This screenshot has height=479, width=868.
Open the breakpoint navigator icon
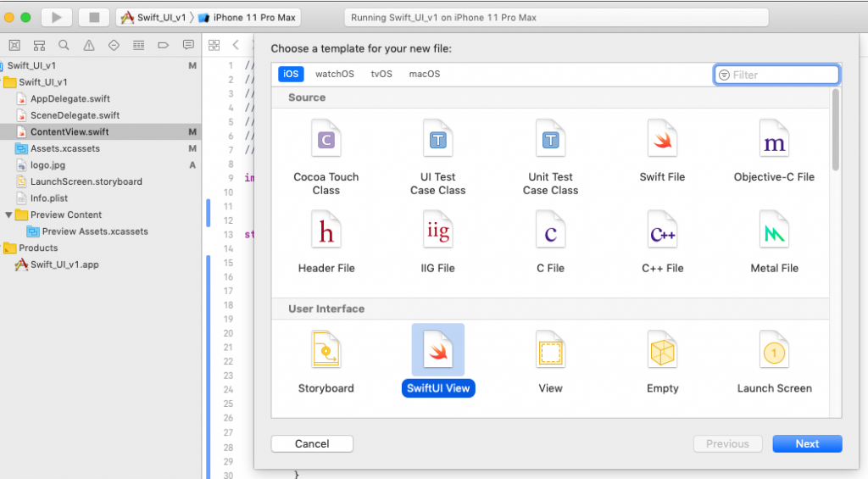(x=164, y=46)
